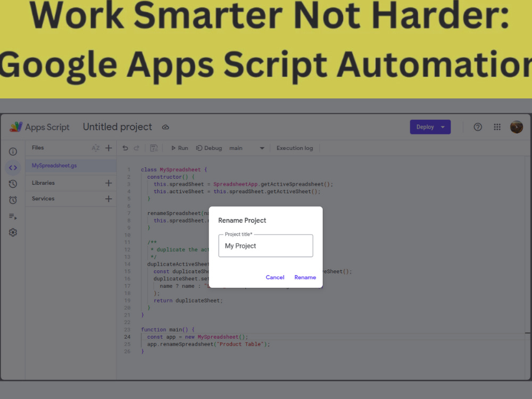Click the "constructor() {" code line
532x399 pixels.
click(171, 177)
